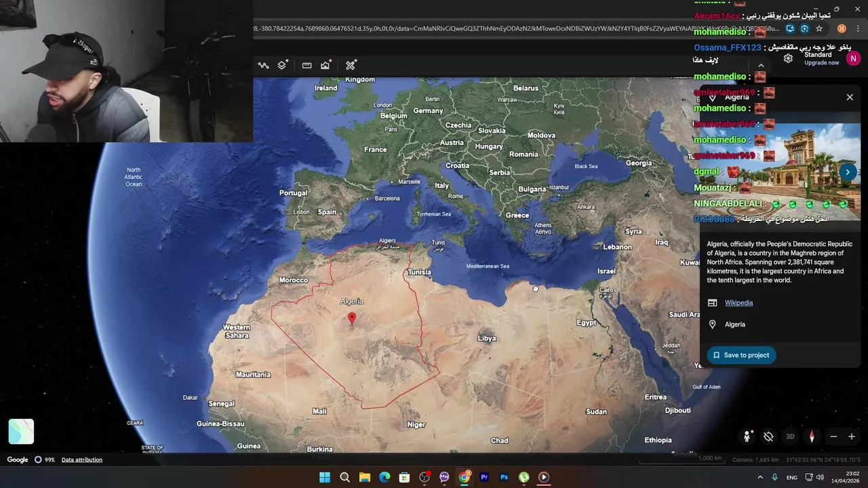Open the N account avatar
The image size is (868, 488).
pyautogui.click(x=853, y=58)
